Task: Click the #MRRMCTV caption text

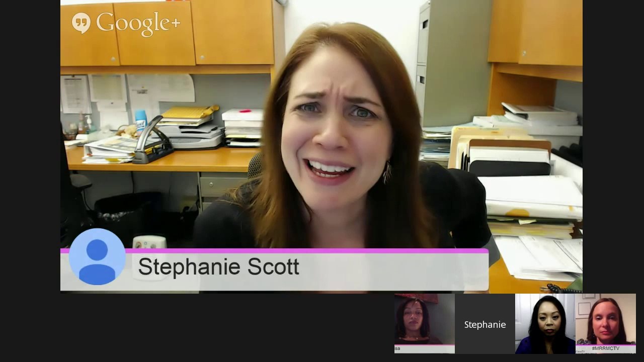Action: click(605, 348)
